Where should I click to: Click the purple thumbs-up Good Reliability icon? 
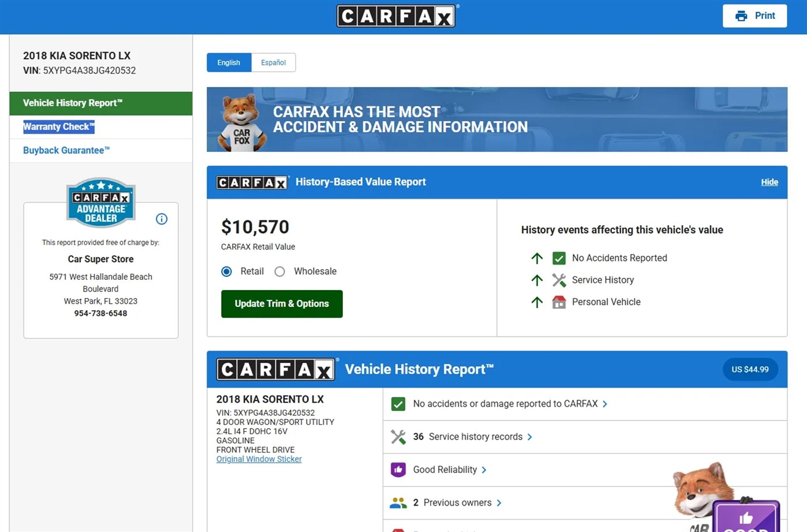pyautogui.click(x=398, y=470)
